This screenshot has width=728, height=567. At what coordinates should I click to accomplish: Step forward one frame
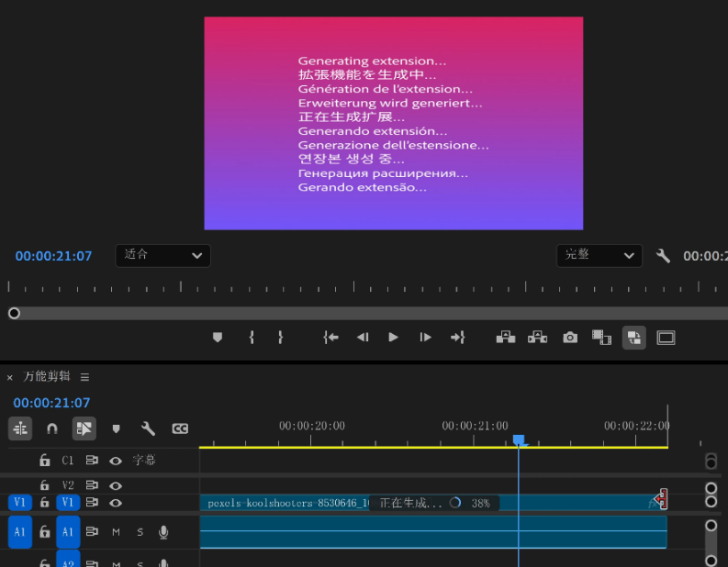coord(425,338)
